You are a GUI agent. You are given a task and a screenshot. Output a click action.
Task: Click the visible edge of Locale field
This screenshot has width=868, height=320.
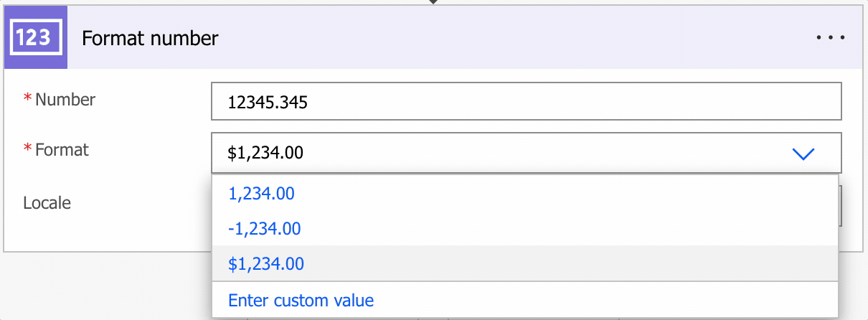coord(840,204)
